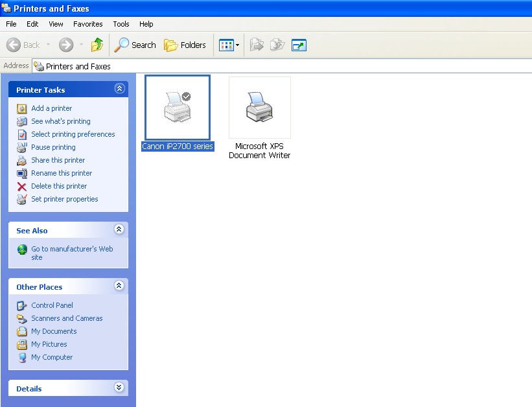
Task: Collapse the Printer Tasks panel
Action: (119, 89)
